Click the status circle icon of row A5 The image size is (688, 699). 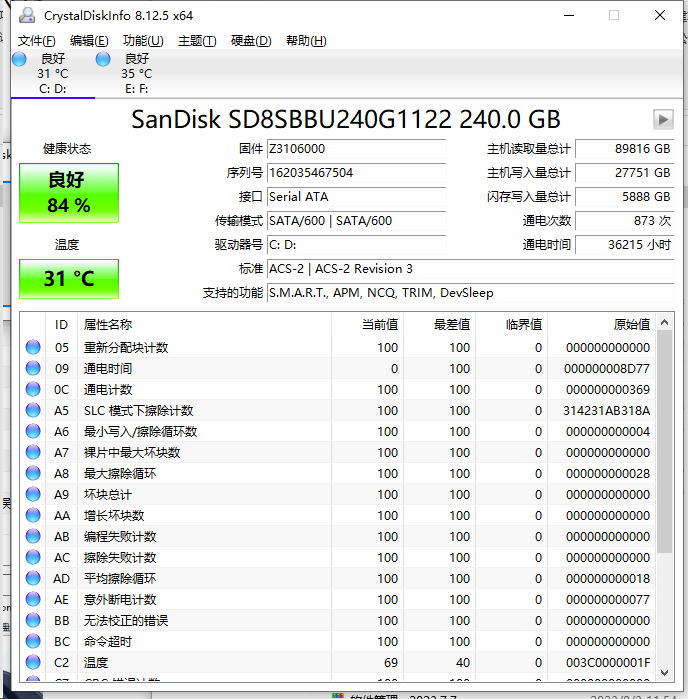(x=33, y=410)
